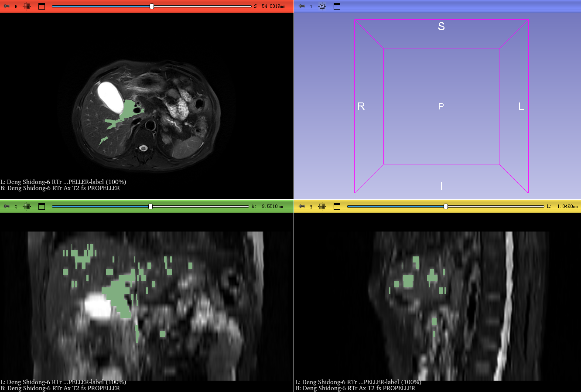
Task: Click the Yellow slice offset slider handle
Action: tap(446, 207)
